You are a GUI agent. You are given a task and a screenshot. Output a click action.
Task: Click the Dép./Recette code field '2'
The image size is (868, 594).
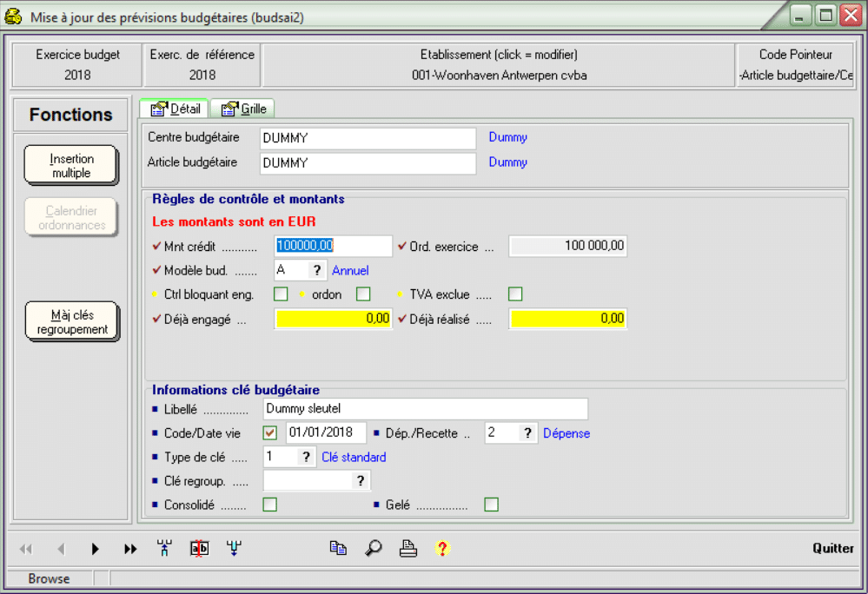tap(502, 433)
